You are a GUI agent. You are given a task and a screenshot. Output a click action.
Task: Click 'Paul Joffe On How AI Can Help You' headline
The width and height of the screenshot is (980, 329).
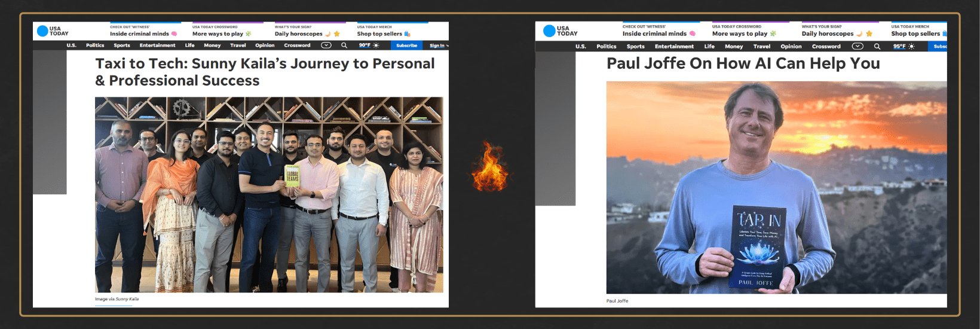(743, 63)
